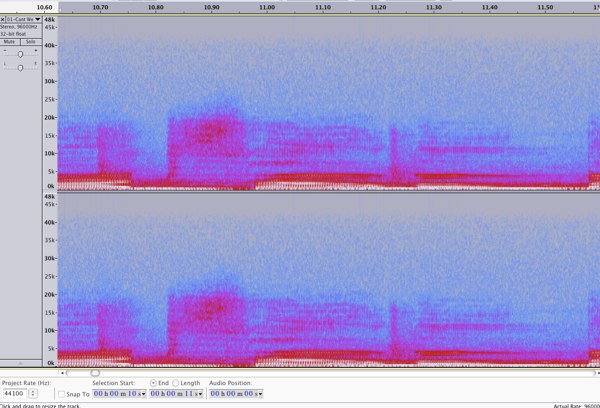
Task: Select the End radio button
Action: 153,383
